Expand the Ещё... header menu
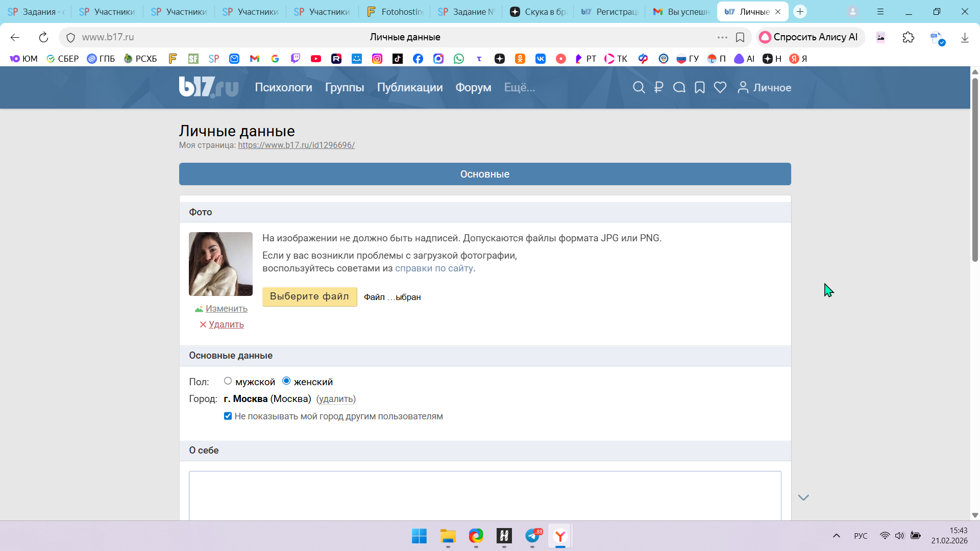The image size is (980, 551). (x=520, y=88)
